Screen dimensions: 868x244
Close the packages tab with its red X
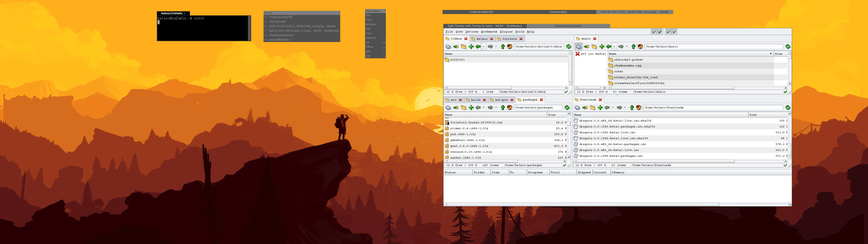(541, 100)
